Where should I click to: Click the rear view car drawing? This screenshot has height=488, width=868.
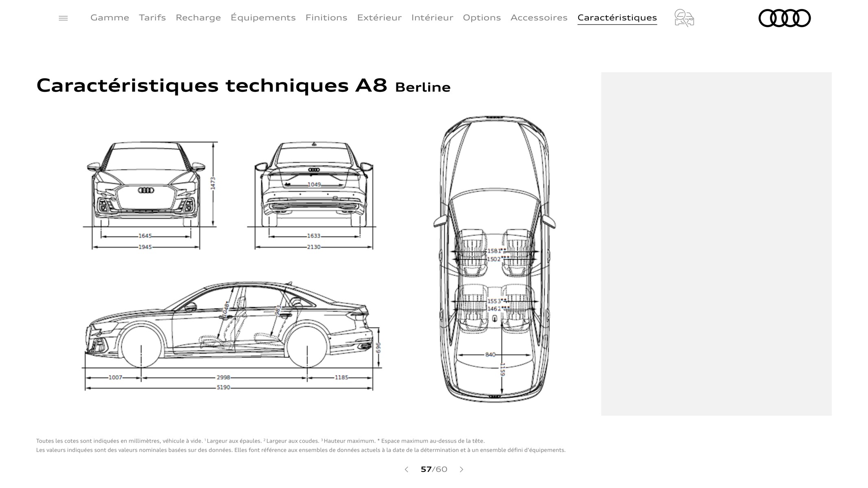pos(314,184)
